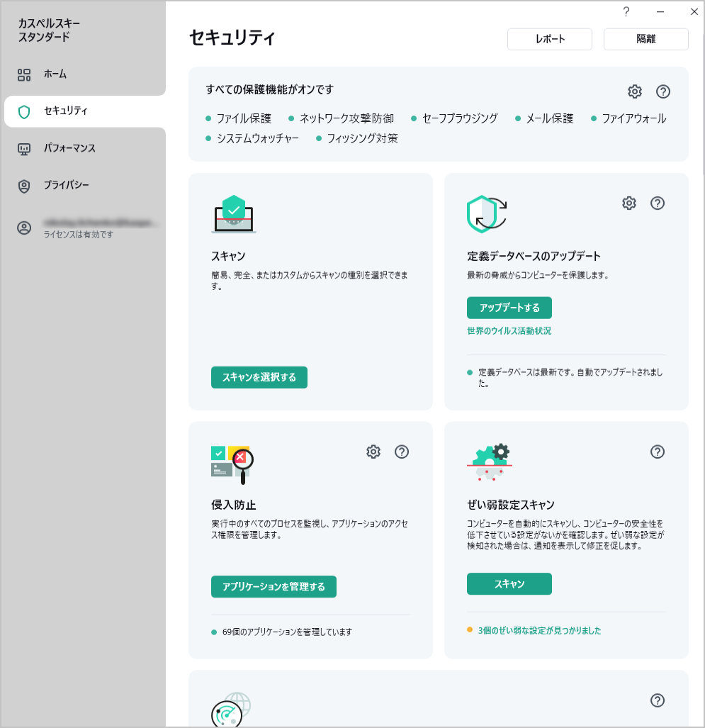Click the スキャン card title
Viewport: 705px width, 728px height.
click(228, 257)
